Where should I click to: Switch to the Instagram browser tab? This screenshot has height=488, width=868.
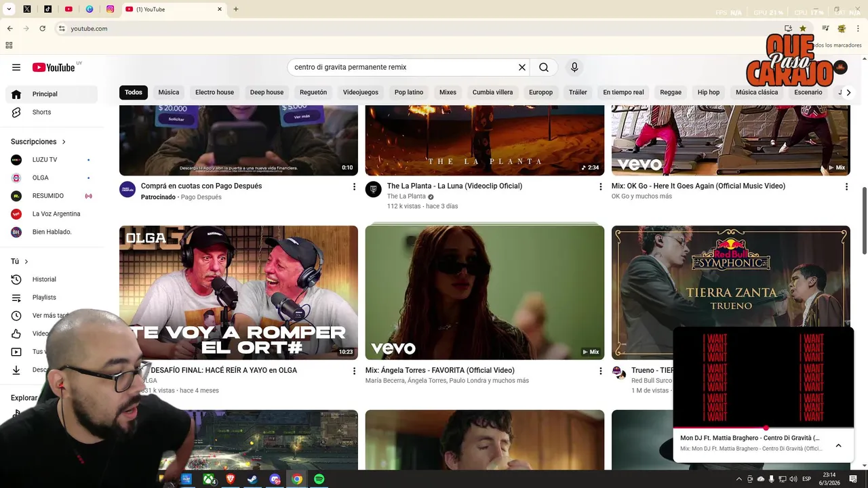pos(110,9)
